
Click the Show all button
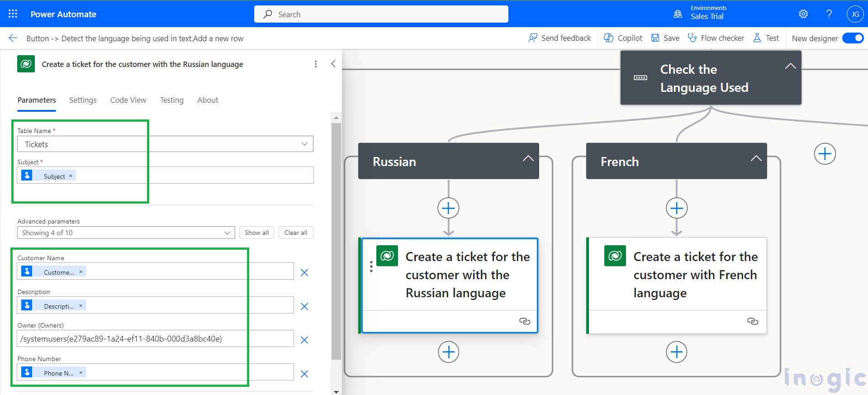[256, 233]
